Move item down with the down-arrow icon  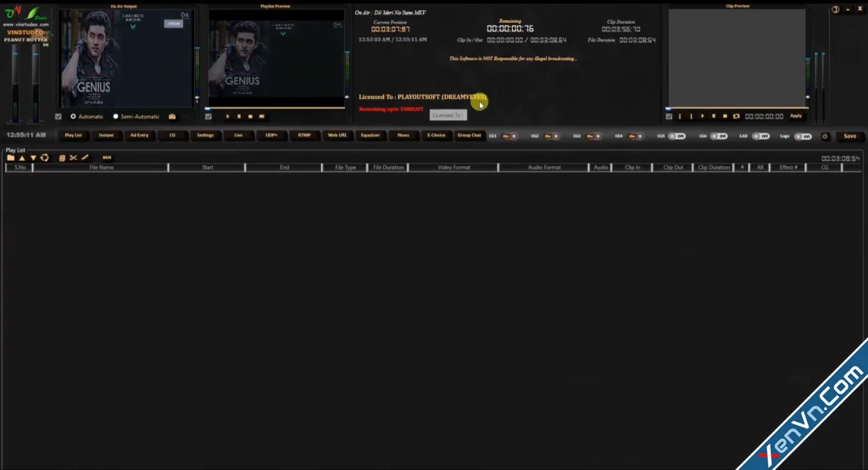point(33,158)
